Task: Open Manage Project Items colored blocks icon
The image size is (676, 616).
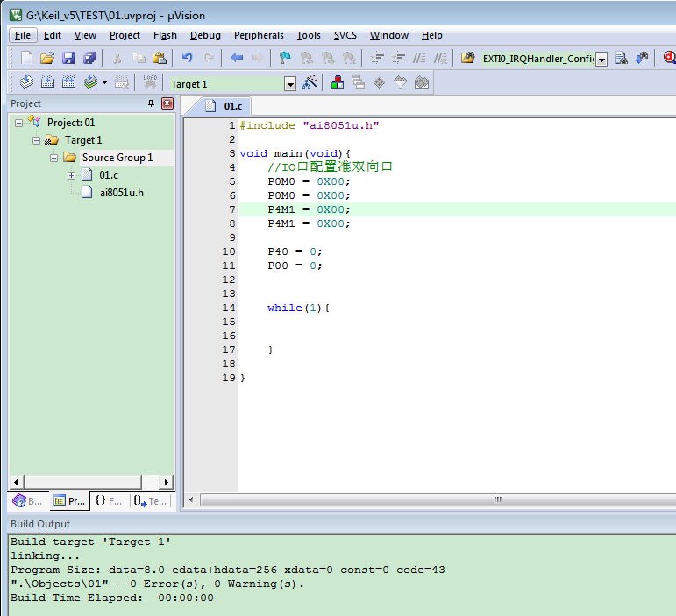Action: (x=338, y=82)
